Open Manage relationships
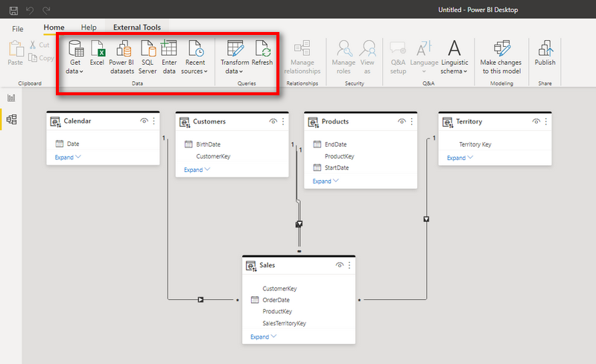Screen dimensions: 596x364 (302, 57)
